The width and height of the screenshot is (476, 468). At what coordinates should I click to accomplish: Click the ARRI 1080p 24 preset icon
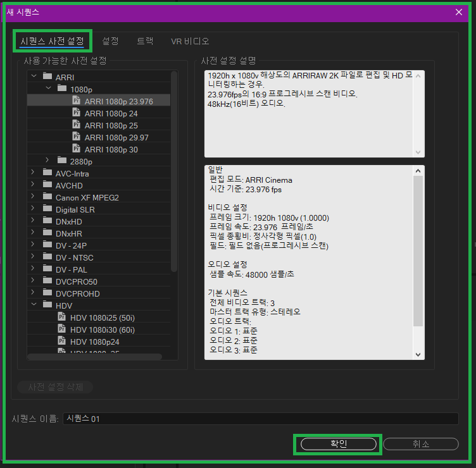click(x=76, y=112)
